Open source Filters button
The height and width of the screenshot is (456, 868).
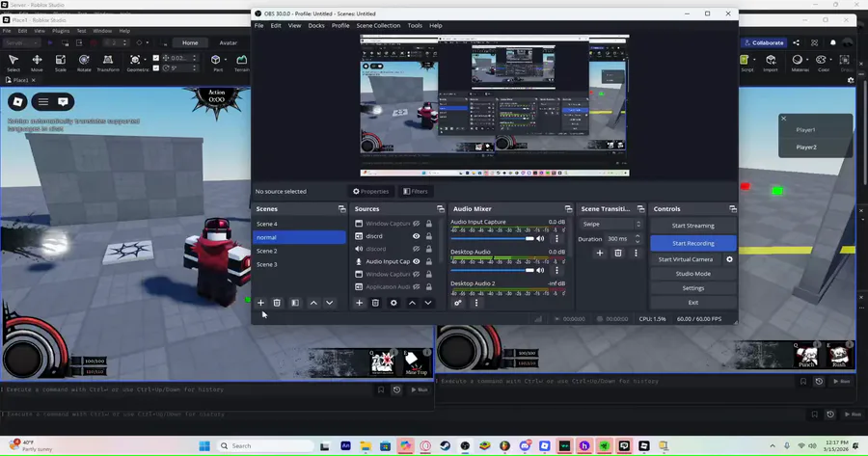coord(416,192)
